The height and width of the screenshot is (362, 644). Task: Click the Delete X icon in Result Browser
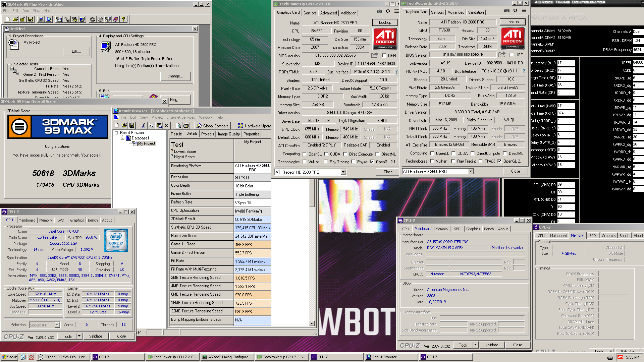point(167,125)
